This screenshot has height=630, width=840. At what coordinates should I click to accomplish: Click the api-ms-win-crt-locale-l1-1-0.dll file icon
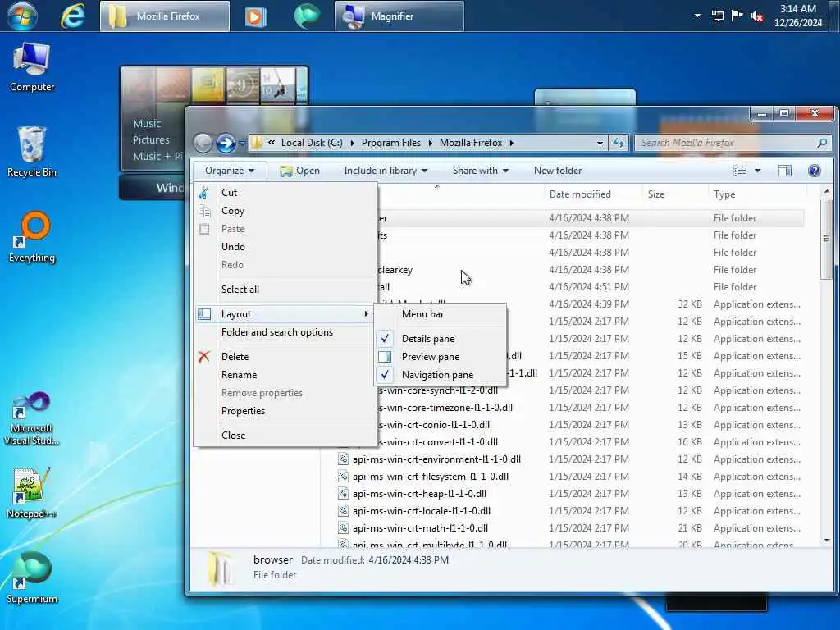[x=343, y=510]
